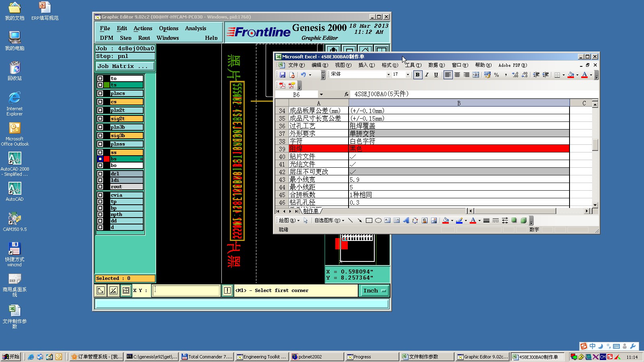
Task: Toggle the 'npth' layer checkbox
Action: point(100,214)
